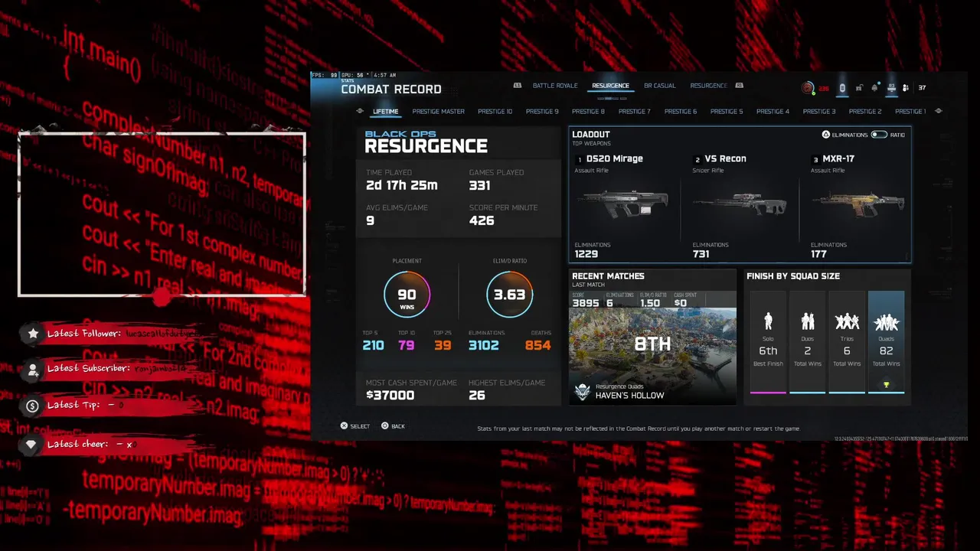Click the Trios three-soldier icon
This screenshot has width=980, height=551.
(x=847, y=321)
